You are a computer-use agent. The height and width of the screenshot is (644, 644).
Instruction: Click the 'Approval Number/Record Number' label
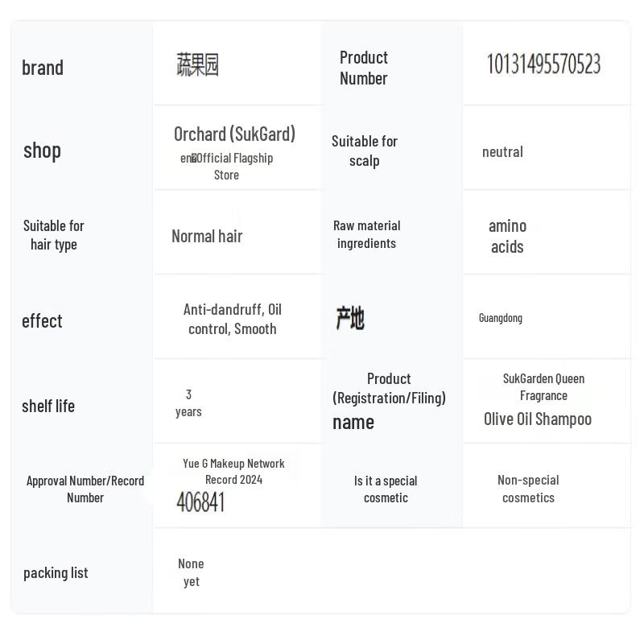point(85,489)
